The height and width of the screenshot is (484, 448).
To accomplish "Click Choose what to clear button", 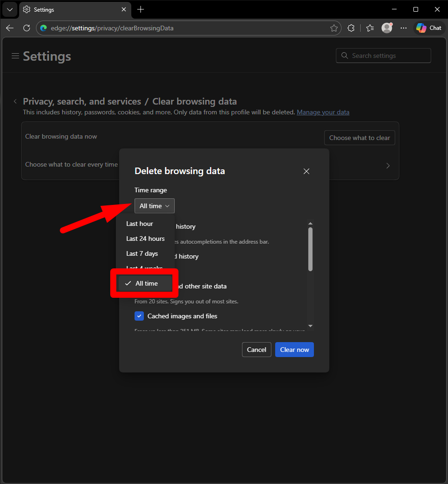I will [x=359, y=138].
